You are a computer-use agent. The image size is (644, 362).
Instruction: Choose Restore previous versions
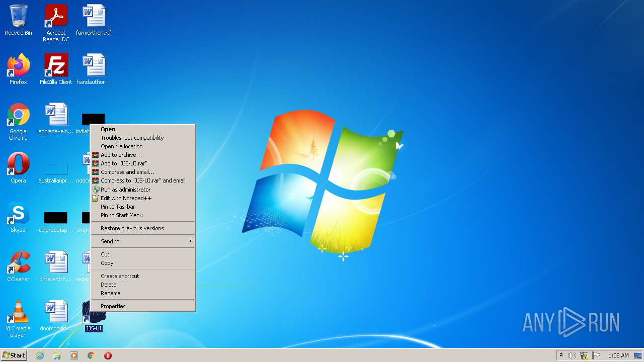(x=143, y=228)
